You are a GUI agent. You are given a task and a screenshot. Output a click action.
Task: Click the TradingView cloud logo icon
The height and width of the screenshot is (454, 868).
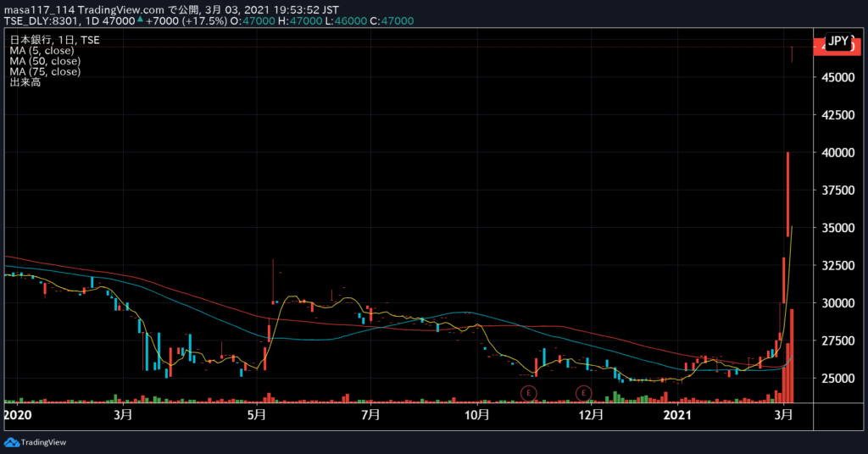12,442
